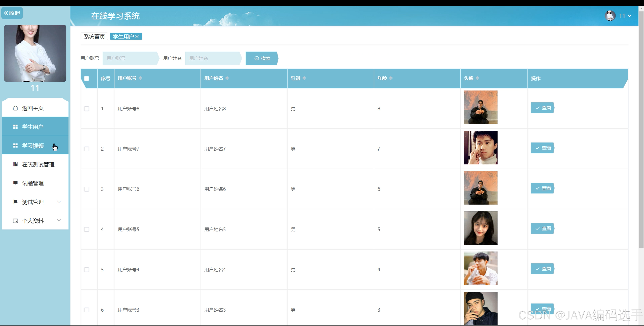
Task: Click the book icon beside 在线测试管理
Action: (x=15, y=164)
